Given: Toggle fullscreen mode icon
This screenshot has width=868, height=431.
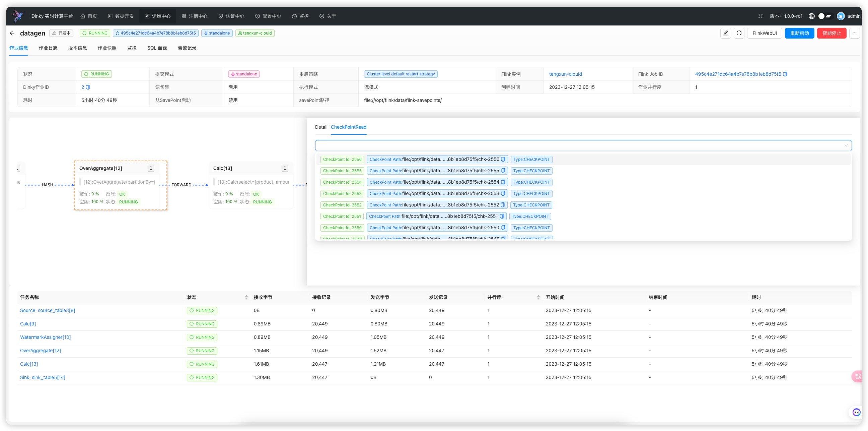Looking at the screenshot, I should coord(761,16).
